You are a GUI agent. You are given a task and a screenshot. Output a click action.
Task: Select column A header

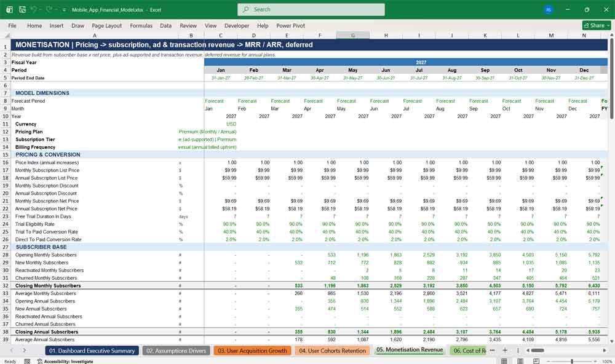coord(95,35)
